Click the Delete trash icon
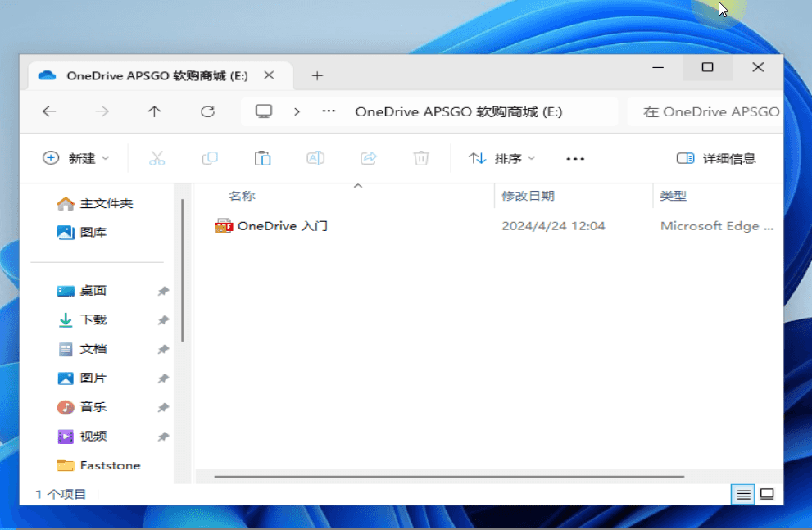The height and width of the screenshot is (530, 812). pyautogui.click(x=421, y=158)
